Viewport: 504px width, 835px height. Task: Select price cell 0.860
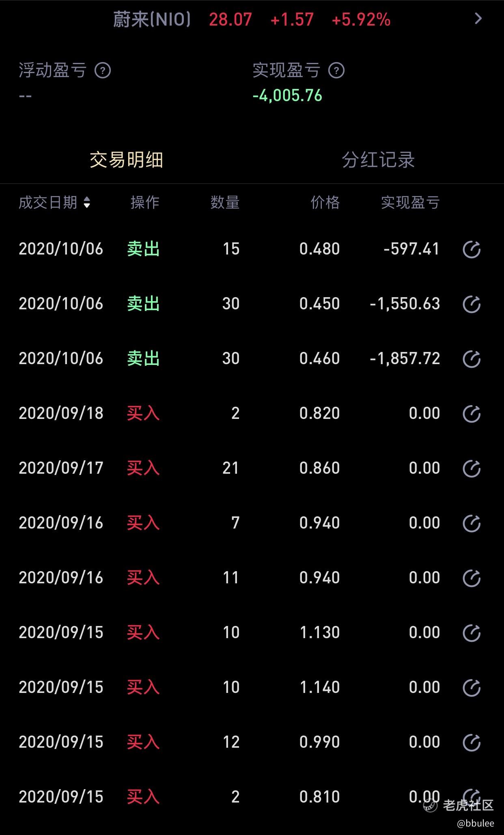click(x=320, y=468)
